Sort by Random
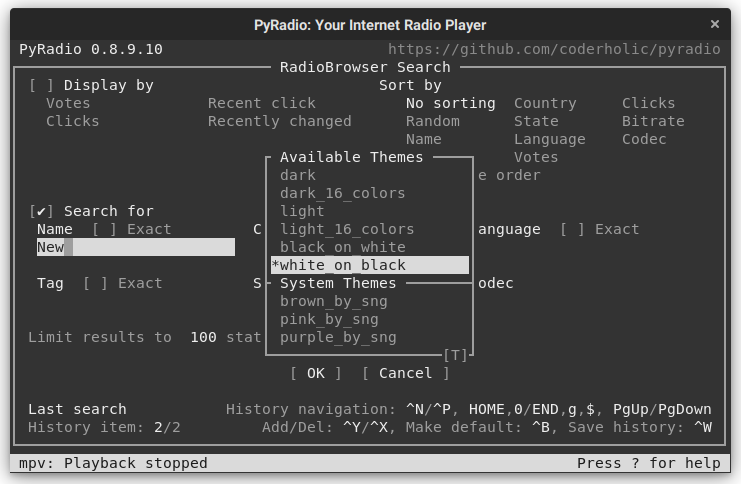741x484 pixels. 432,121
